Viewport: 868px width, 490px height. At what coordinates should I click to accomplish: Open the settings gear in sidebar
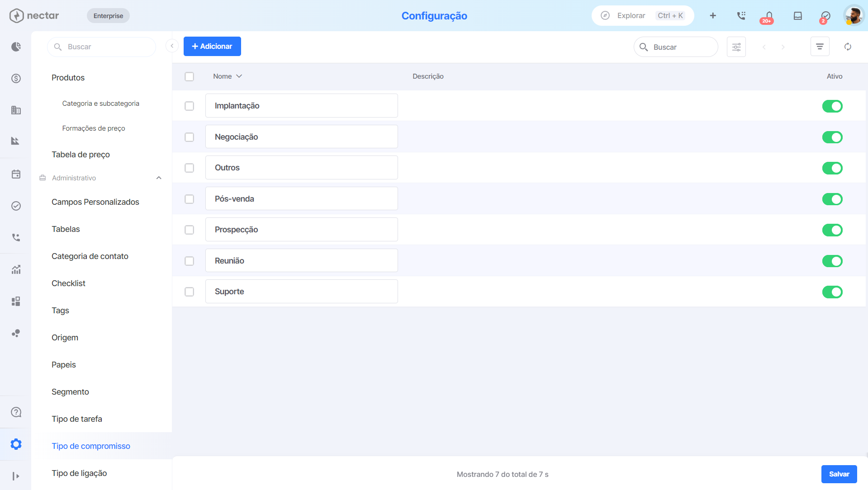pyautogui.click(x=16, y=444)
